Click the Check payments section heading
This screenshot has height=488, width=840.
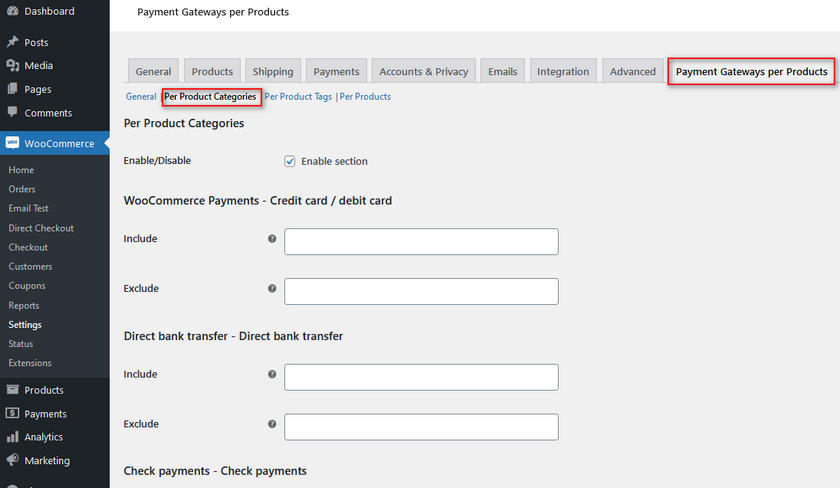[215, 471]
